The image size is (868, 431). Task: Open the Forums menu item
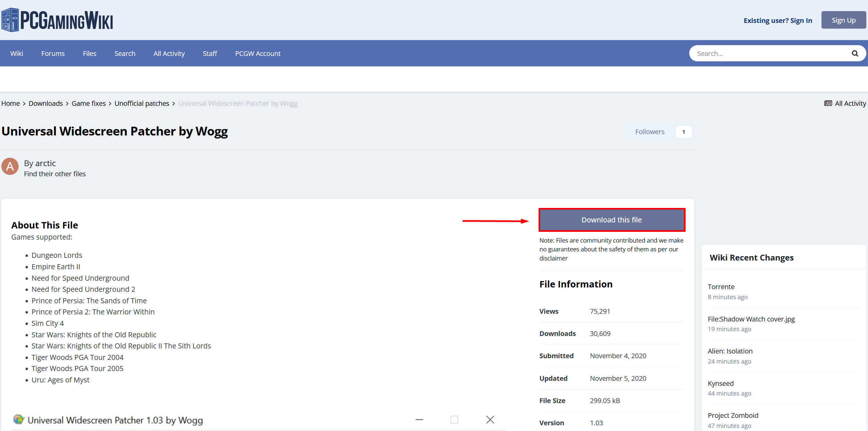click(53, 54)
